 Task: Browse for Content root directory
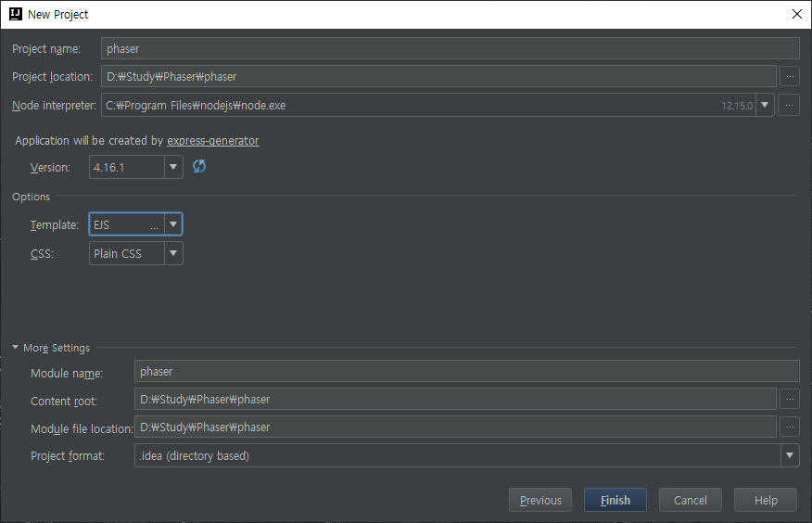[790, 400]
